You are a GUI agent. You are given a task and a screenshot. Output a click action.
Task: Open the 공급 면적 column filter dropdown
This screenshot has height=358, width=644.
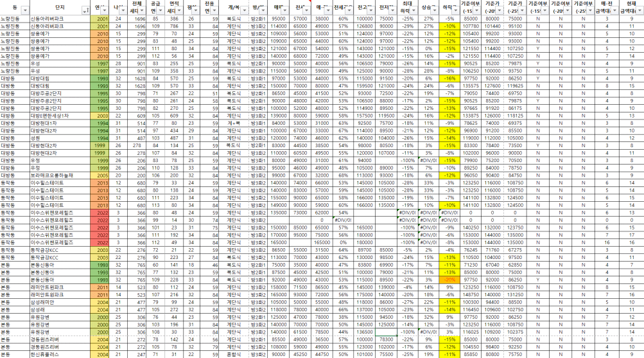[x=160, y=10]
